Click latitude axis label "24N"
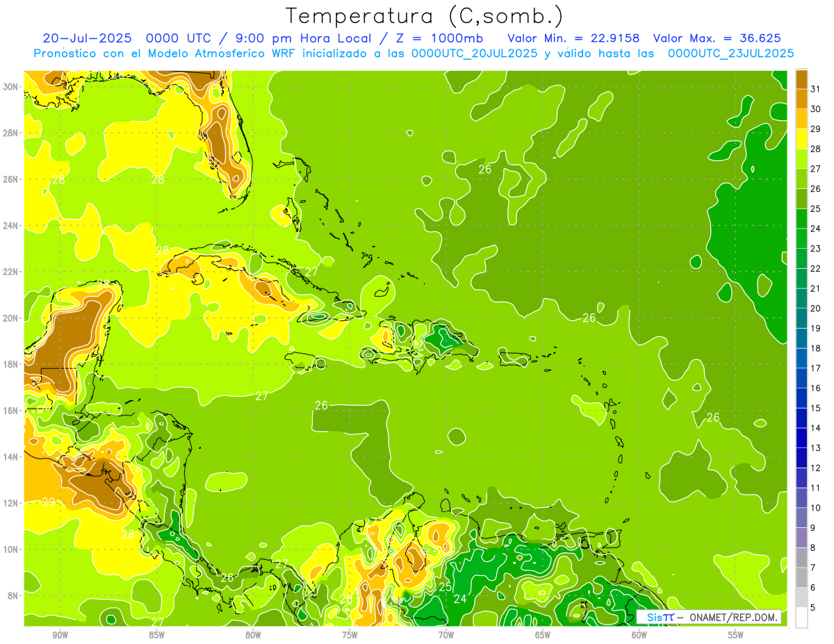The width and height of the screenshot is (834, 644). 12,226
